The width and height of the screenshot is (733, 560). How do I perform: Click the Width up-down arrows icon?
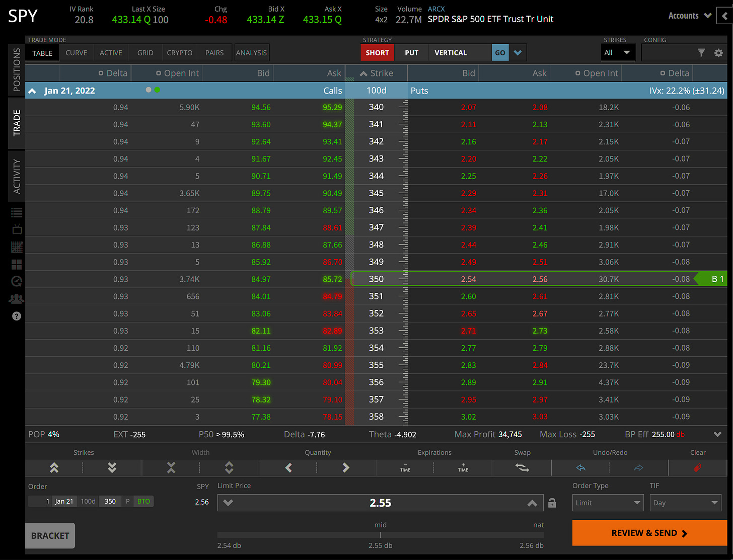click(x=229, y=468)
